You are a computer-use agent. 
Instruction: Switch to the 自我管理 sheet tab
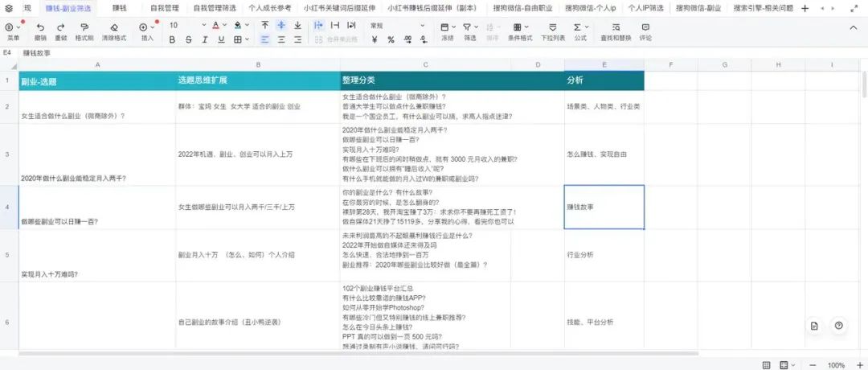[x=165, y=8]
